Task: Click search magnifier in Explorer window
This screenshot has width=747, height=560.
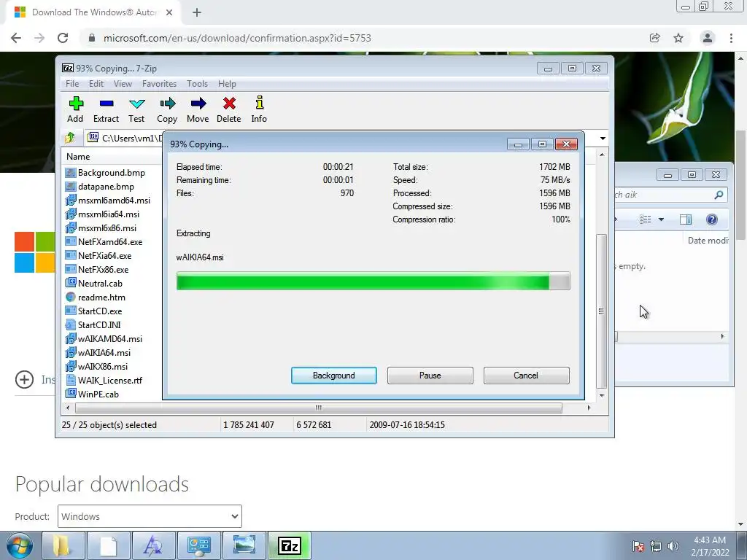Action: pyautogui.click(x=719, y=194)
